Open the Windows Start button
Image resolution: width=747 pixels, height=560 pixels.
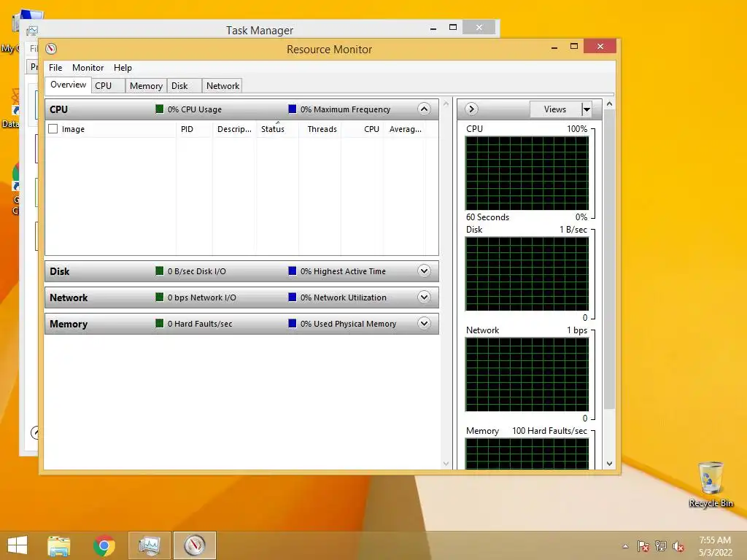click(x=18, y=545)
